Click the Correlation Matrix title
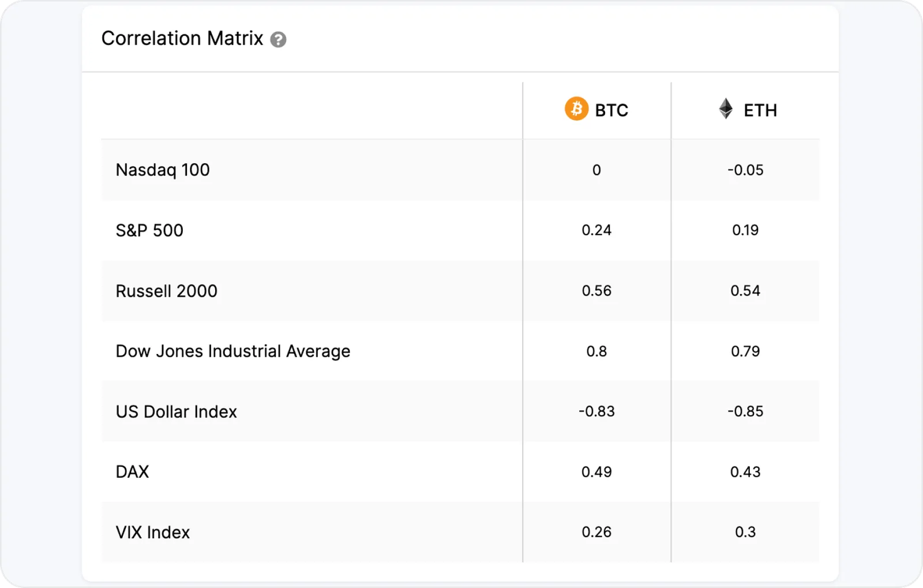This screenshot has height=588, width=923. pyautogui.click(x=182, y=38)
